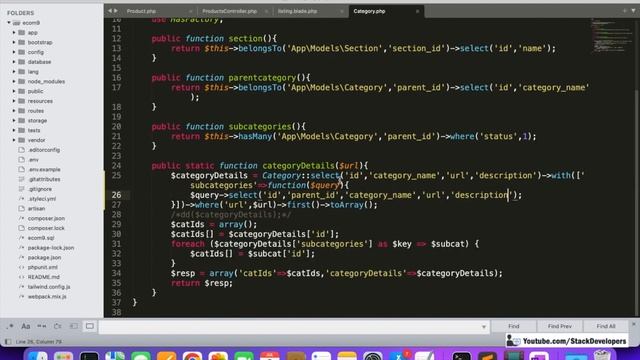Image resolution: width=640 pixels, height=360 pixels.
Task: Open tailwind.config.js in sidebar
Action: click(49, 287)
